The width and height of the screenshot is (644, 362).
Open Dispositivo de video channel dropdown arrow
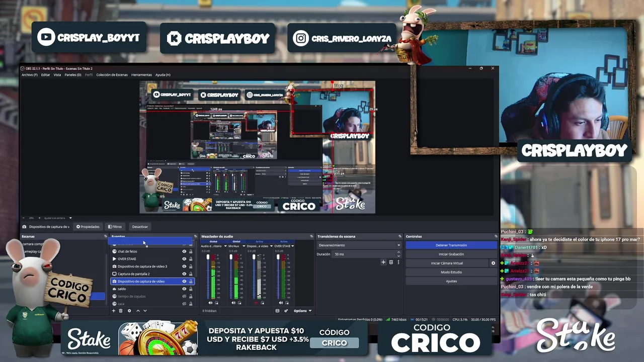[271, 246]
